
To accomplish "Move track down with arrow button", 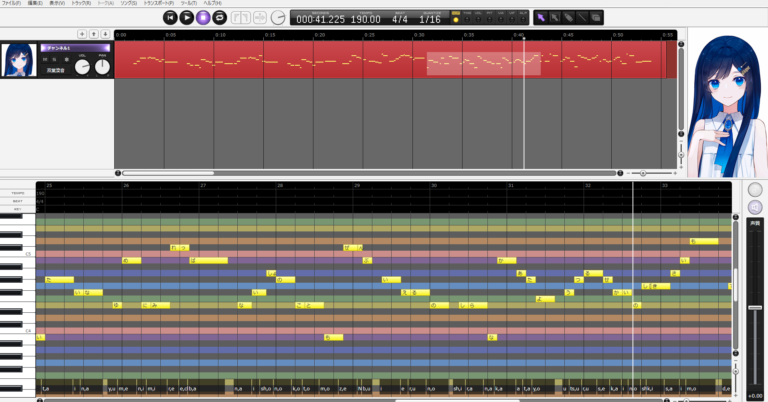I will (x=105, y=34).
